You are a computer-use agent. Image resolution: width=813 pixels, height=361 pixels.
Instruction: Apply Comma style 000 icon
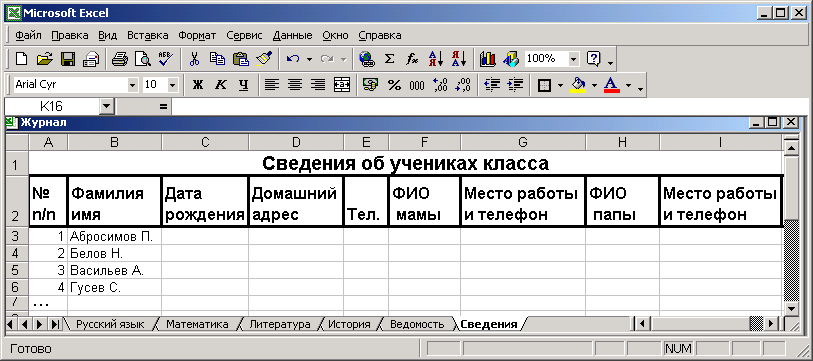(417, 85)
